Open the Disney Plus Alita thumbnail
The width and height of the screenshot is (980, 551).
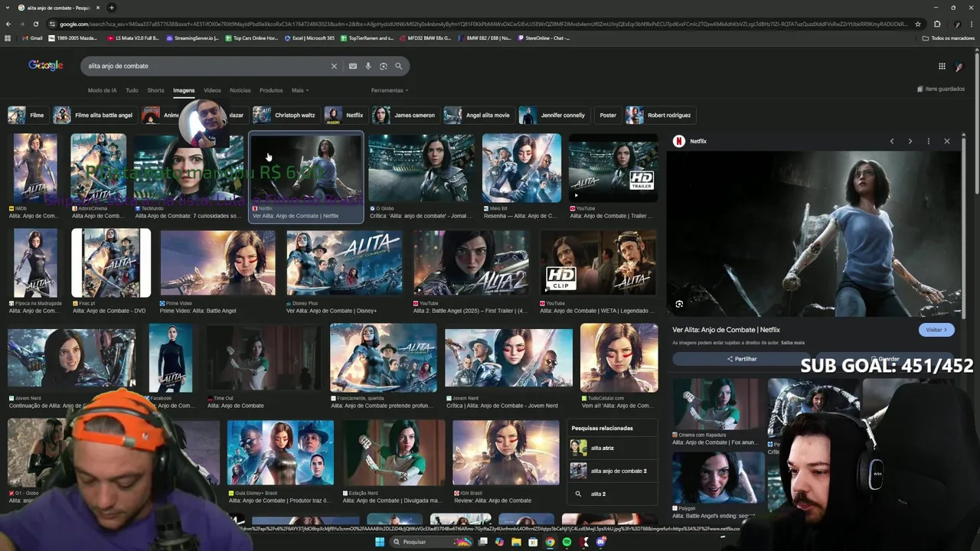point(344,262)
